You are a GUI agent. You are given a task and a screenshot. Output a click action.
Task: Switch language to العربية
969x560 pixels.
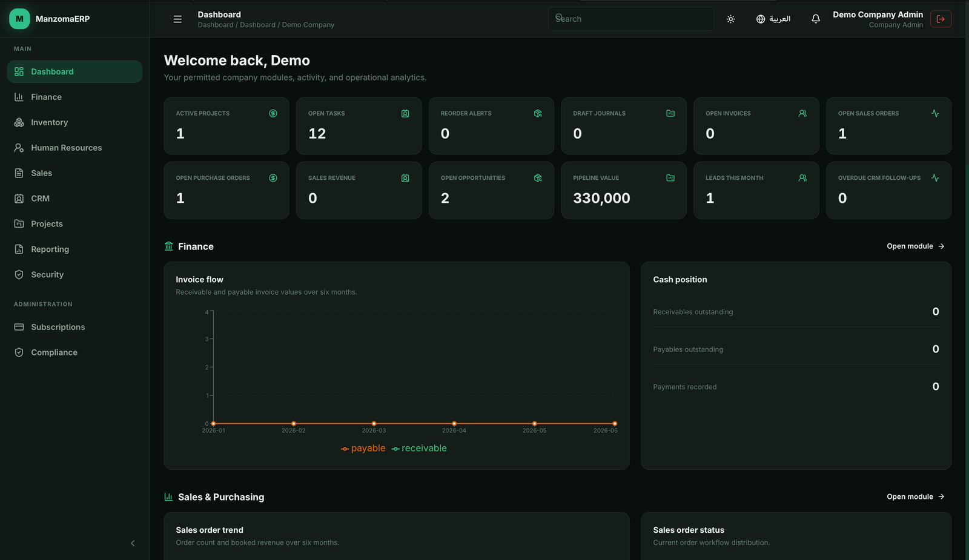pyautogui.click(x=773, y=19)
